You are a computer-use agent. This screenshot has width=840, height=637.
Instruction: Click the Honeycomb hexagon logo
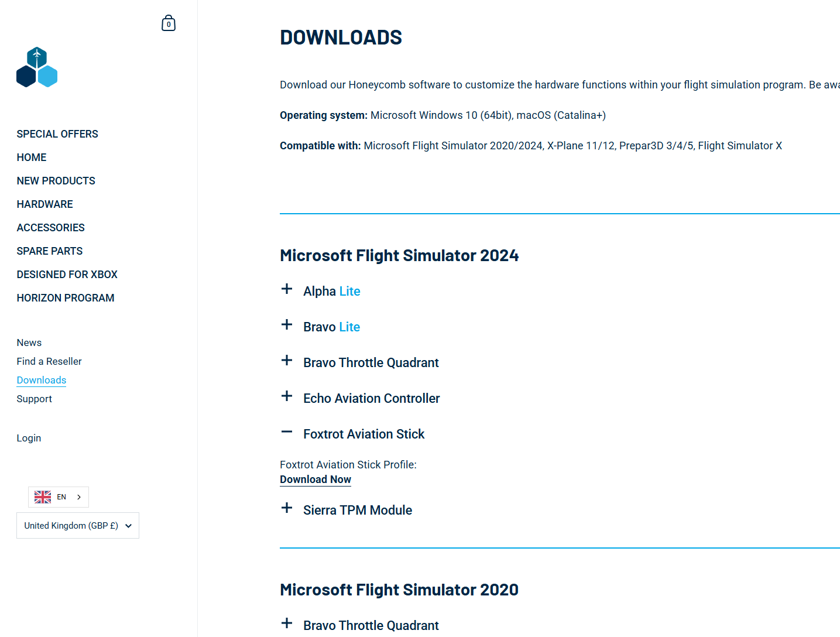click(x=37, y=67)
